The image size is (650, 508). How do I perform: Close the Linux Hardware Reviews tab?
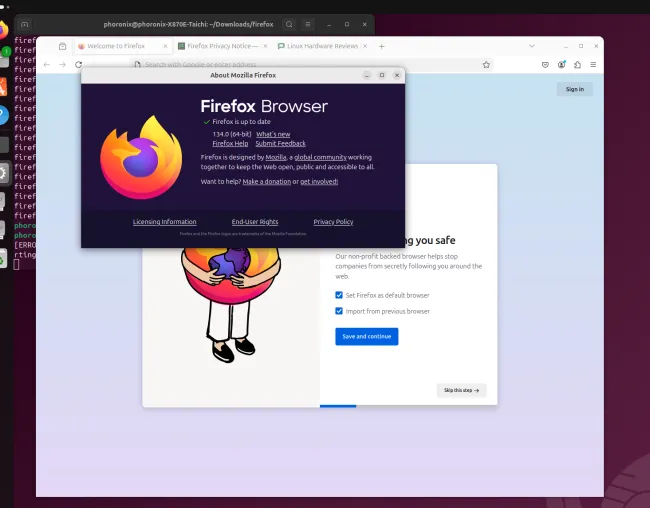(365, 46)
